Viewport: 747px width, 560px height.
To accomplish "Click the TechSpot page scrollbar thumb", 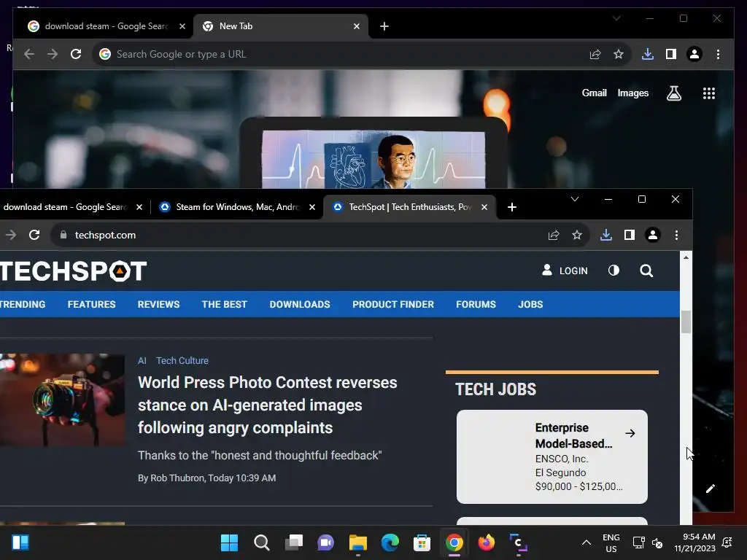I will pyautogui.click(x=686, y=322).
